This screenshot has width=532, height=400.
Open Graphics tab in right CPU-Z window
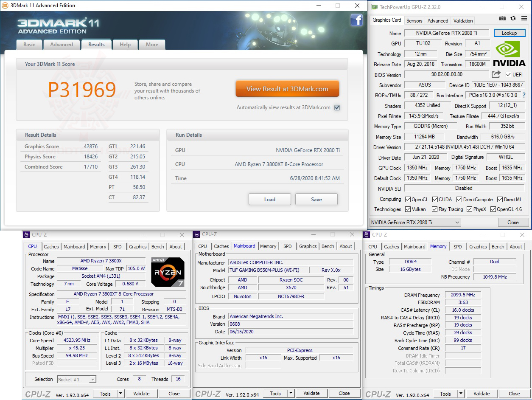coord(478,247)
